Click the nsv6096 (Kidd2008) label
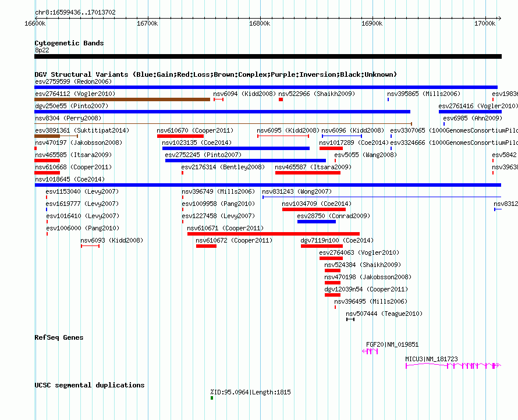This screenshot has width=518, height=420. (353, 130)
